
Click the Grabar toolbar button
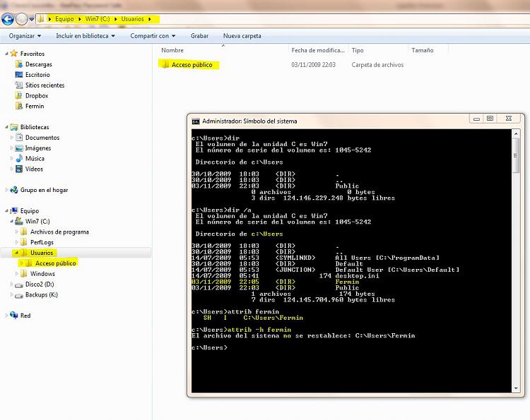[x=199, y=36]
